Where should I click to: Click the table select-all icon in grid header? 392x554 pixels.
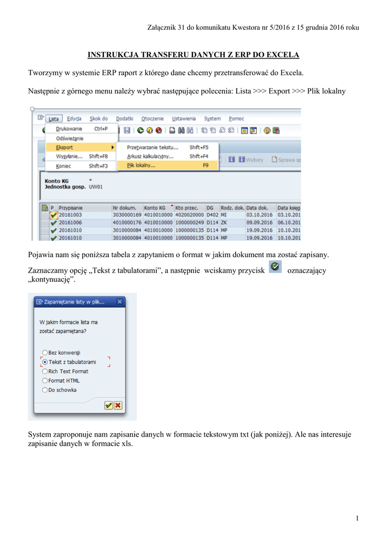pyautogui.click(x=44, y=207)
